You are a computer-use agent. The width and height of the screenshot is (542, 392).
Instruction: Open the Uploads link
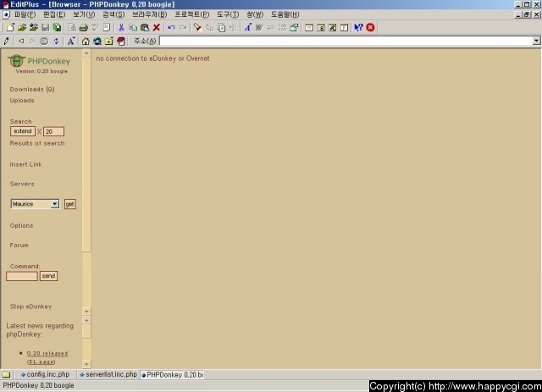point(22,100)
